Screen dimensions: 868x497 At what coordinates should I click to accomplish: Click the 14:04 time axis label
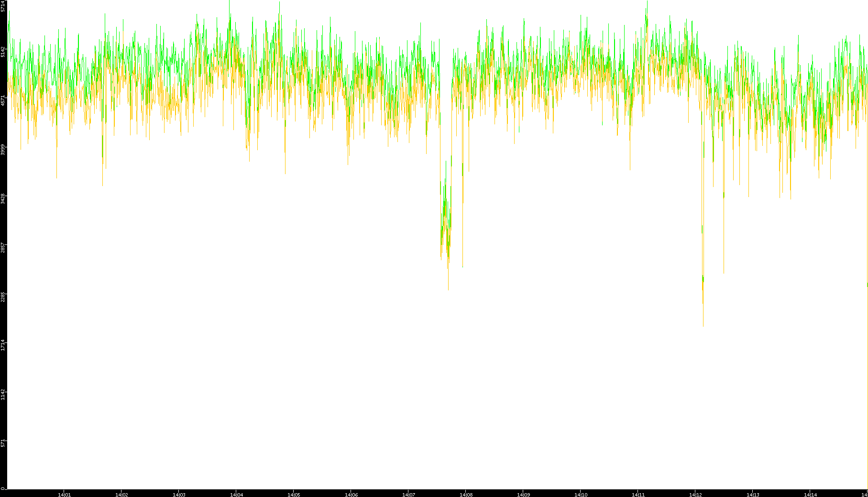click(236, 495)
